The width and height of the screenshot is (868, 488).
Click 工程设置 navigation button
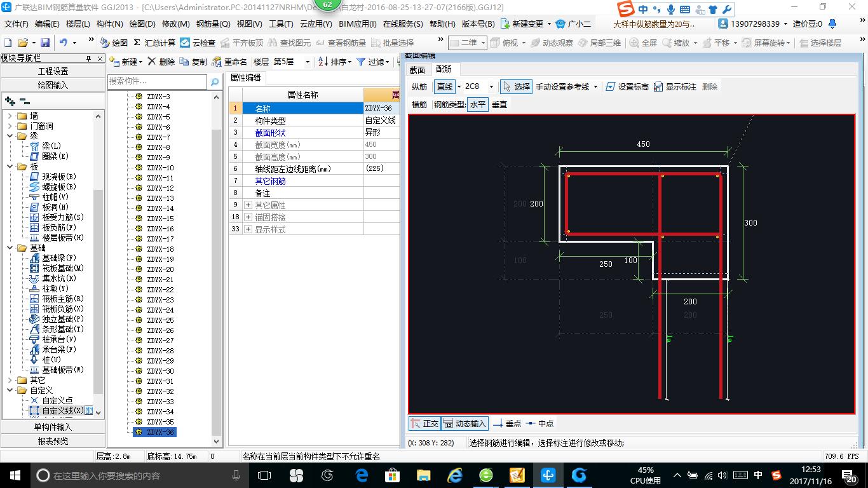[53, 71]
